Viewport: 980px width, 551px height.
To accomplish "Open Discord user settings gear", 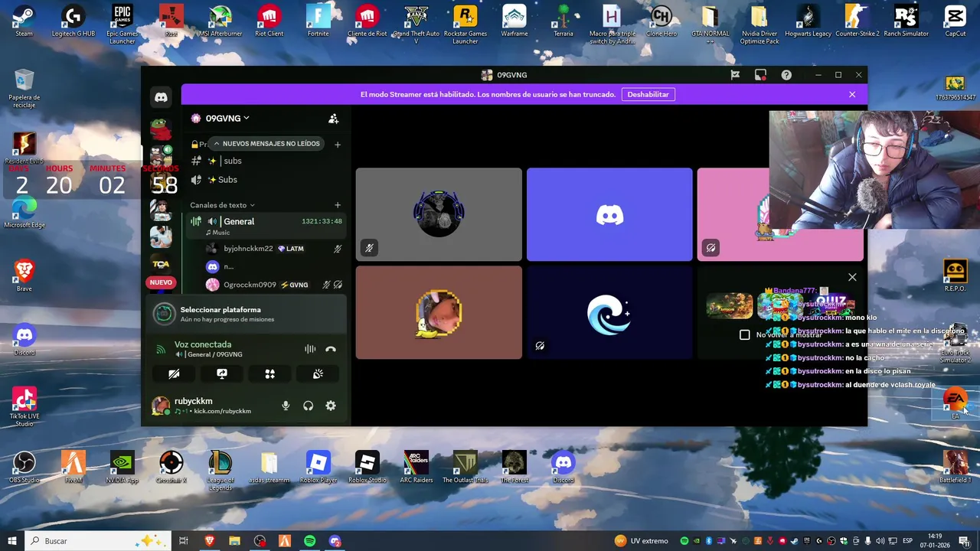I will pos(331,406).
